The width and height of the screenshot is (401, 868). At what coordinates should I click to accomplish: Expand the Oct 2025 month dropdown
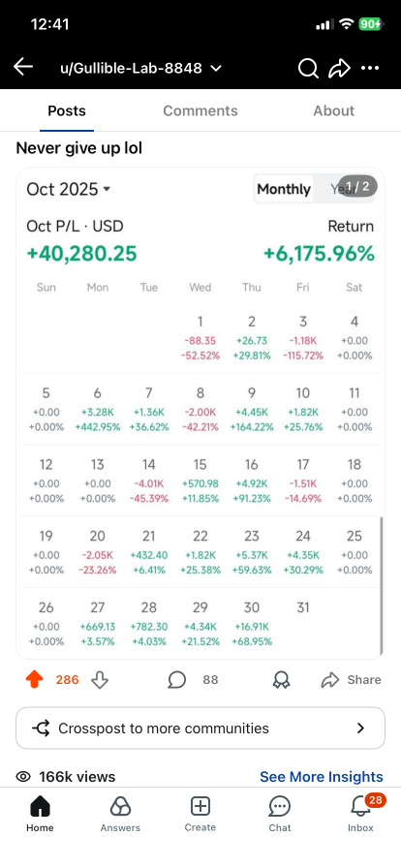coord(69,189)
